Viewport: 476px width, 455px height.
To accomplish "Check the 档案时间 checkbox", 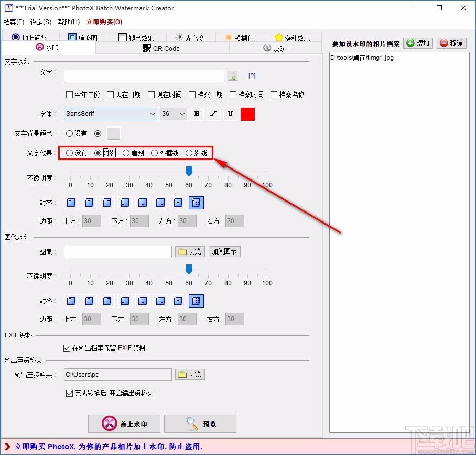I will [246, 95].
